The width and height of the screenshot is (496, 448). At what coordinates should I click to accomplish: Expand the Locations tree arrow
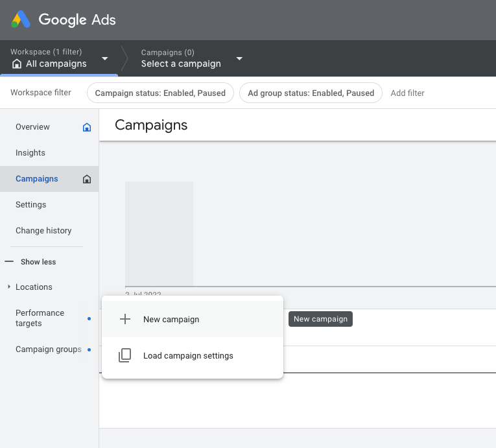tap(9, 287)
